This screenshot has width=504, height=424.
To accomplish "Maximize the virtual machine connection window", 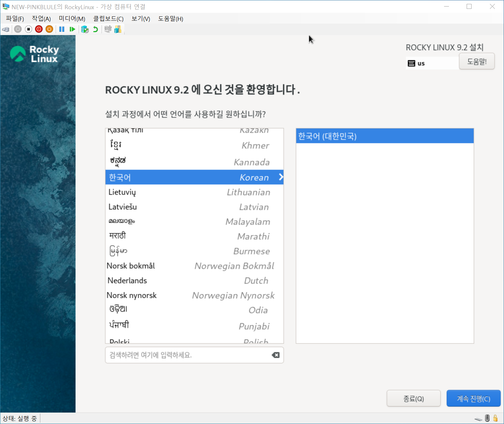I will (x=469, y=7).
